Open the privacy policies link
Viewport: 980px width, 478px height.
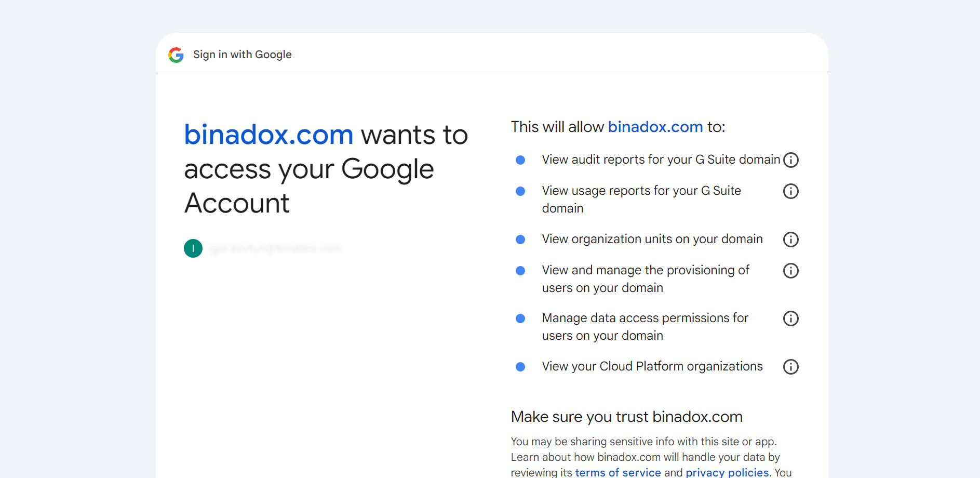727,472
